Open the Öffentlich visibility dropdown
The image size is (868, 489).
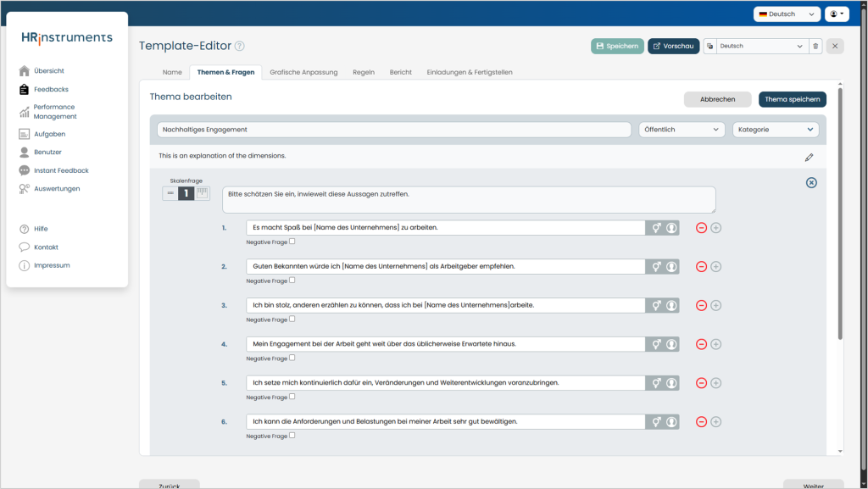[682, 130]
